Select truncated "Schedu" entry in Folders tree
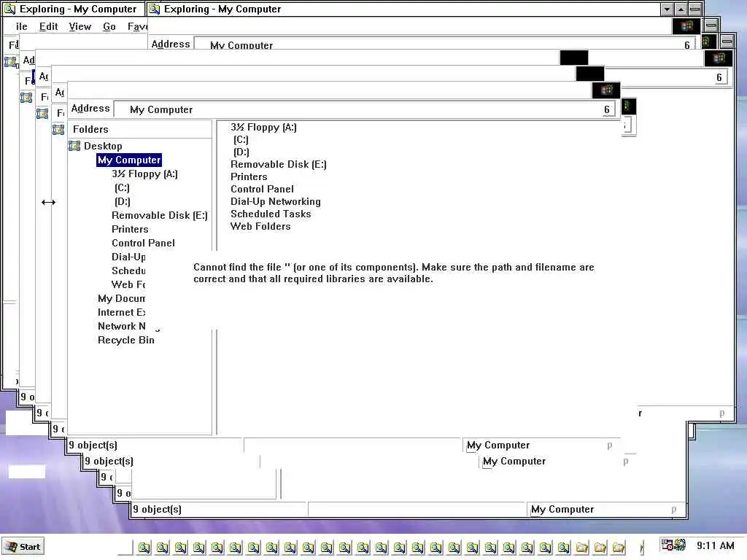747x560 pixels. [x=128, y=271]
